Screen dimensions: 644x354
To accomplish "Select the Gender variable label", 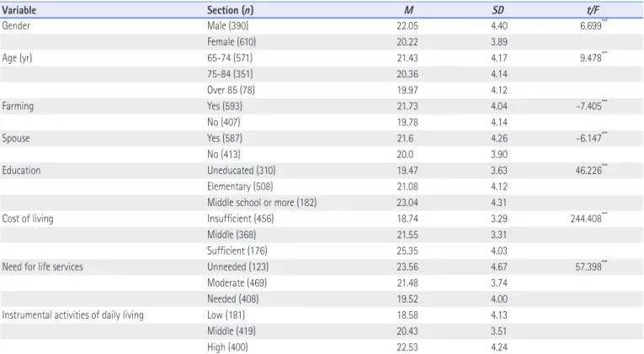I will click(x=16, y=26).
